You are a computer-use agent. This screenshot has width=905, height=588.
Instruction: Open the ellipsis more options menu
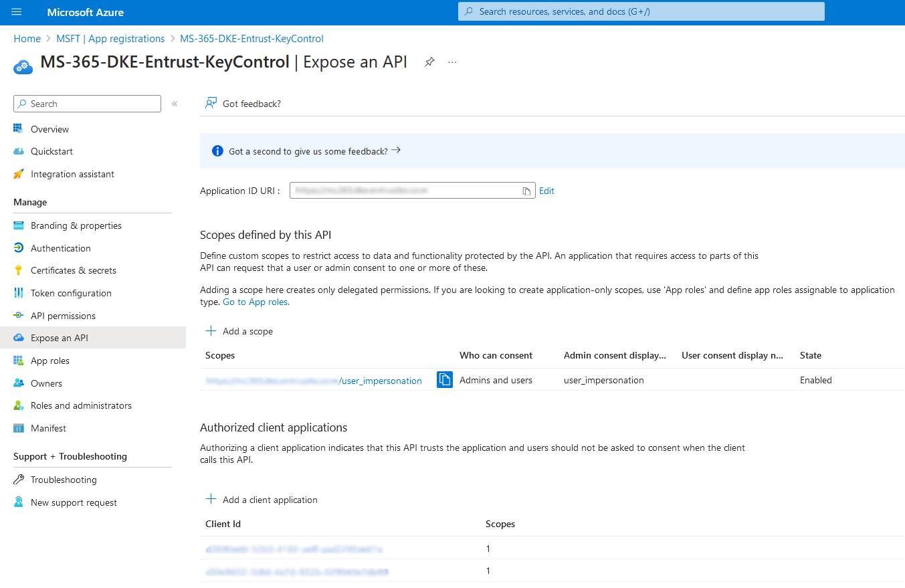click(x=452, y=62)
